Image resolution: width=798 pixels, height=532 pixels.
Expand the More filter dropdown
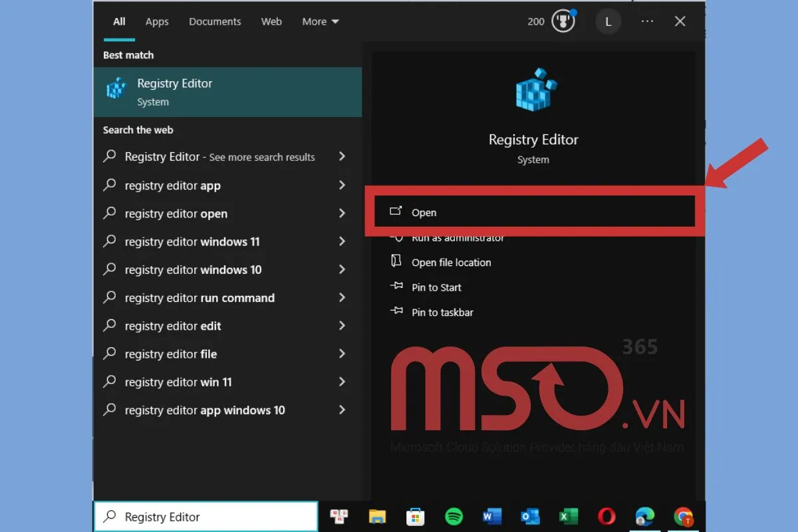321,21
